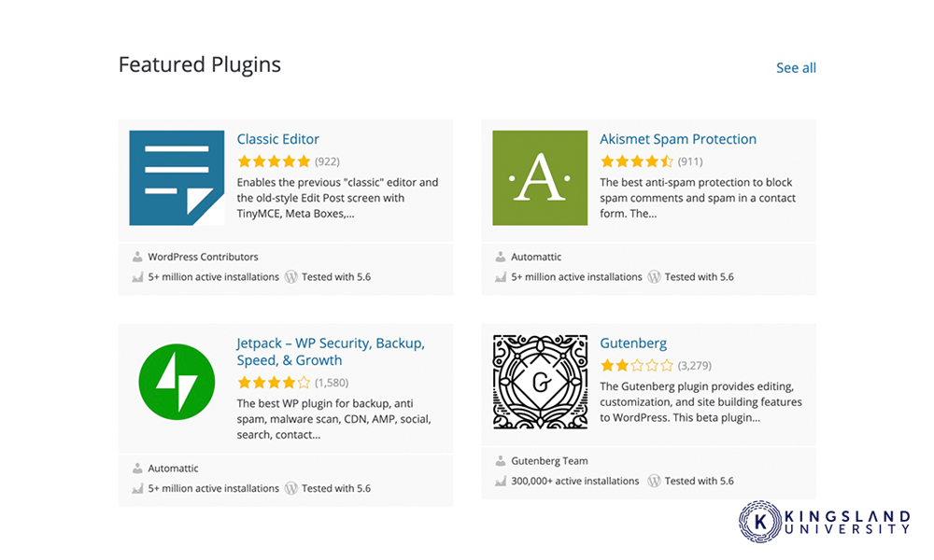
Task: Click installations chart icon in Gutenberg card
Action: (501, 481)
